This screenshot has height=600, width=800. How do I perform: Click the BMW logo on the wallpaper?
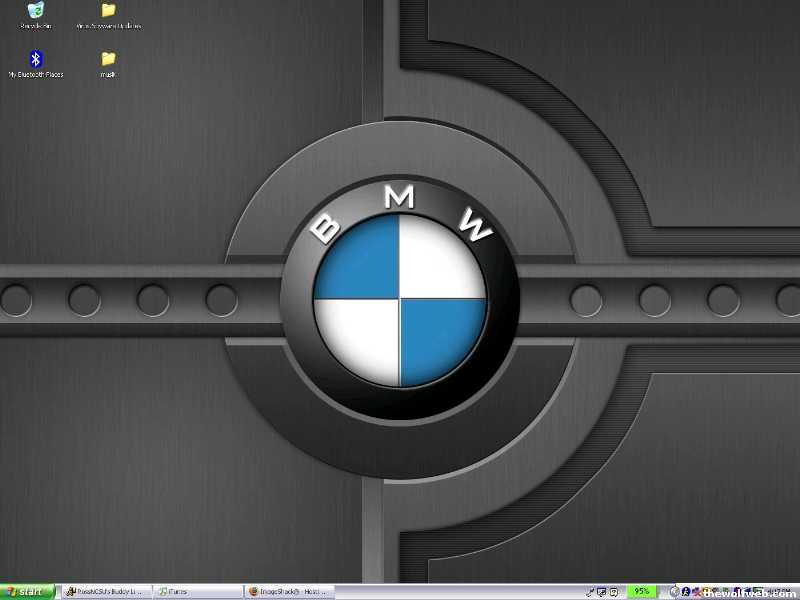[x=400, y=298]
